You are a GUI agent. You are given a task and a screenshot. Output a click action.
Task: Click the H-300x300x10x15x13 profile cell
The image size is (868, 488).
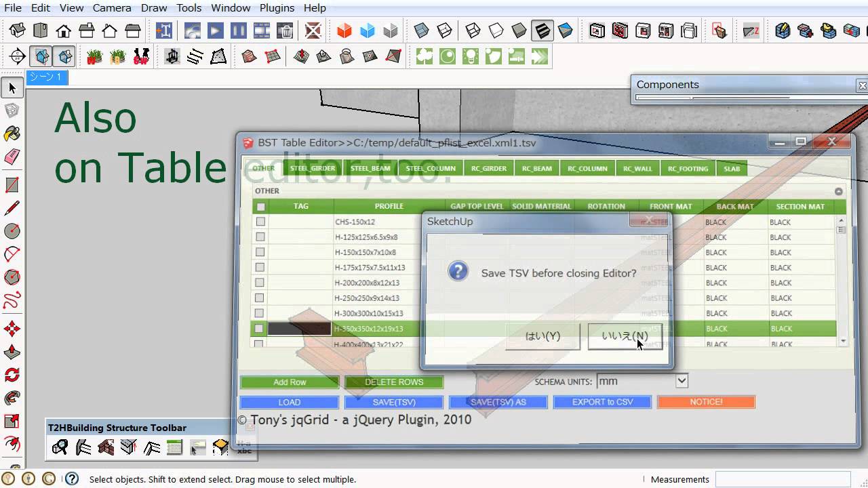click(389, 313)
